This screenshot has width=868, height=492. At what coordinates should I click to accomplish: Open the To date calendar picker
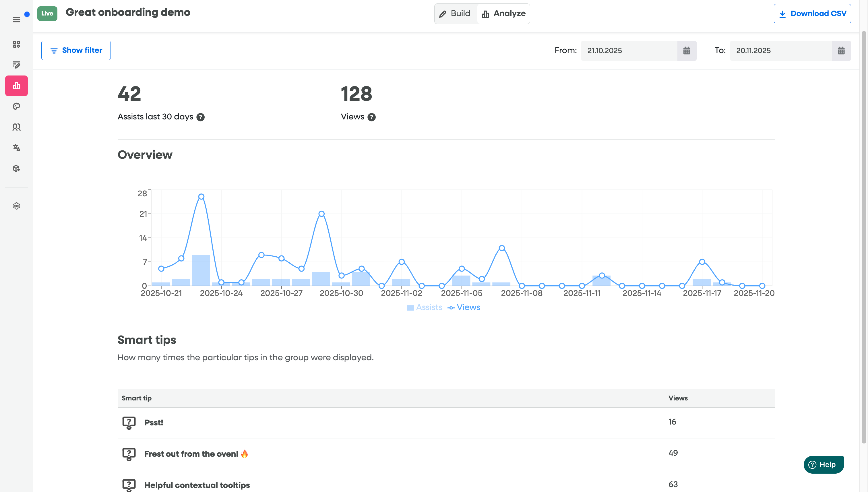[841, 51]
